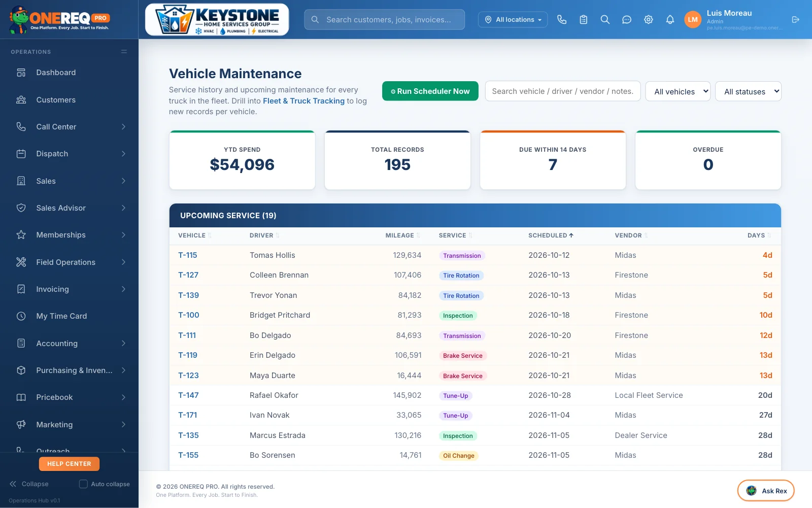Open All locations dropdown
This screenshot has height=508, width=812.
[x=513, y=20]
